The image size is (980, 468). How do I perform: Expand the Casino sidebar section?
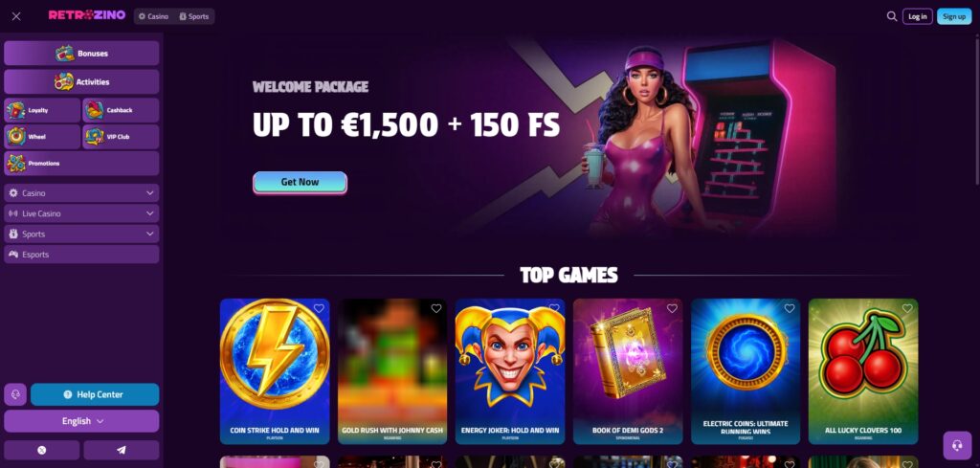coord(82,193)
